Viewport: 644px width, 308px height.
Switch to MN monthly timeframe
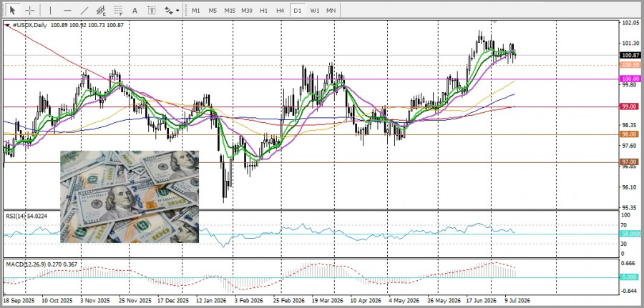(331, 11)
